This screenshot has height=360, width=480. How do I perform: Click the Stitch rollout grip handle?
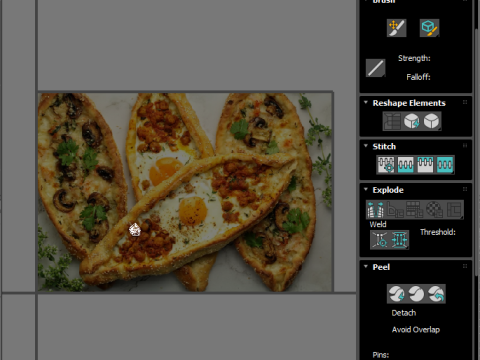465,146
